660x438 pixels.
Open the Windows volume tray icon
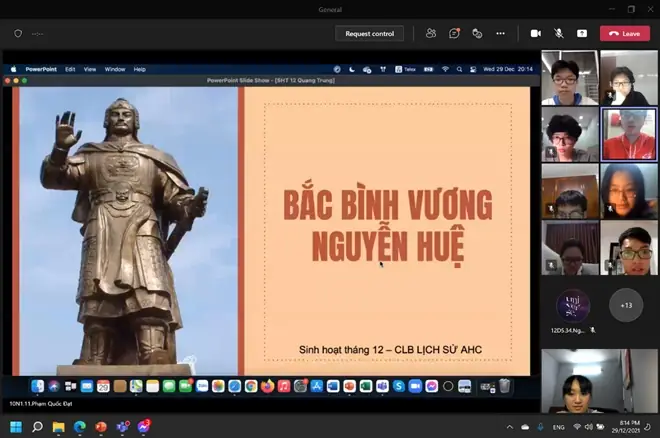click(x=588, y=427)
